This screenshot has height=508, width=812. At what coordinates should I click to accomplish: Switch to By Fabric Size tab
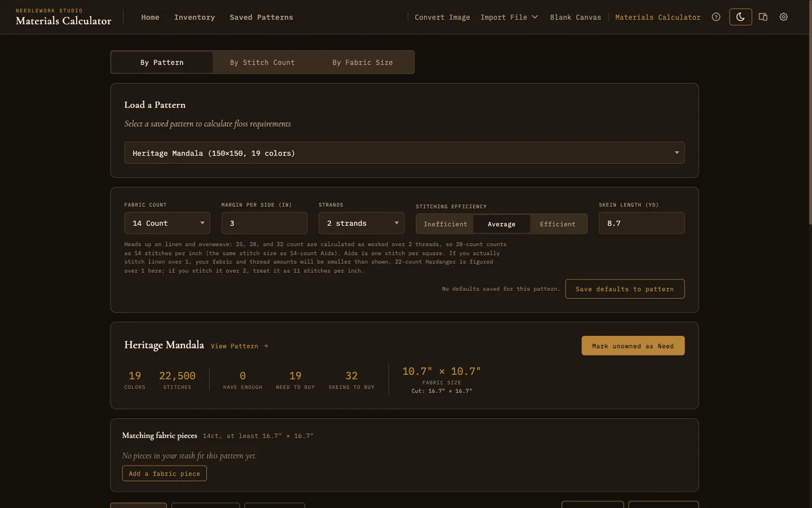[x=362, y=62]
